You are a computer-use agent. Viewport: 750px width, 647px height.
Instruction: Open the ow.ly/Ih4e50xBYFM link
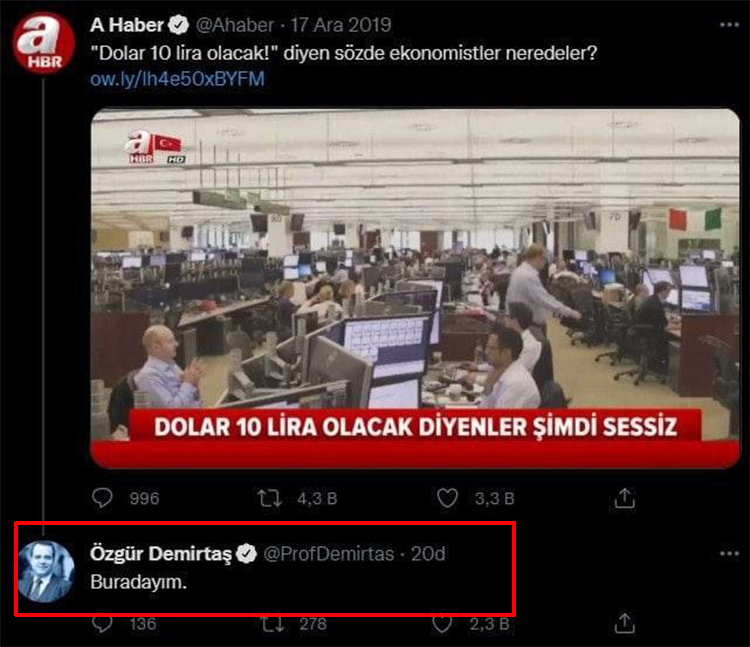click(177, 79)
